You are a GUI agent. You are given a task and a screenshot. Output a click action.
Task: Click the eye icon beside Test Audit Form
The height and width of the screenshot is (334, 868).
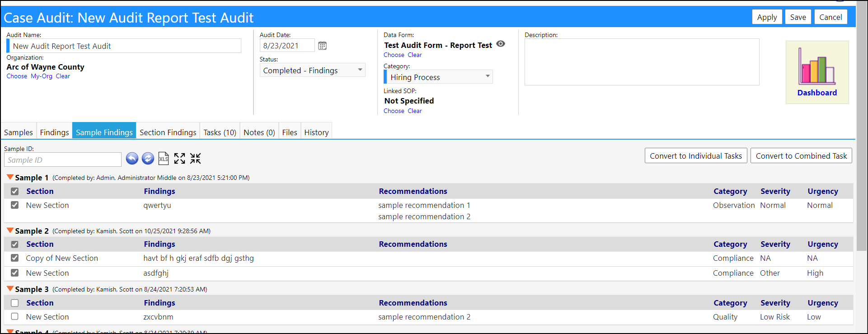[501, 44]
